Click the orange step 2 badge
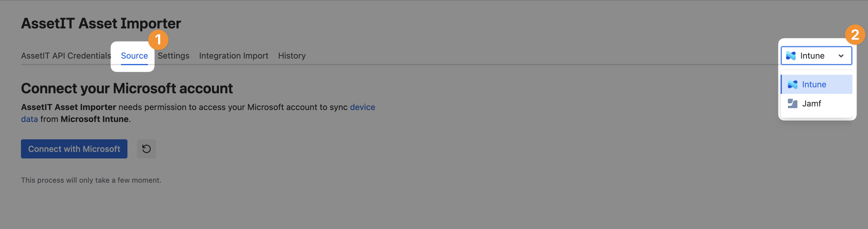The image size is (868, 229). pos(855,35)
